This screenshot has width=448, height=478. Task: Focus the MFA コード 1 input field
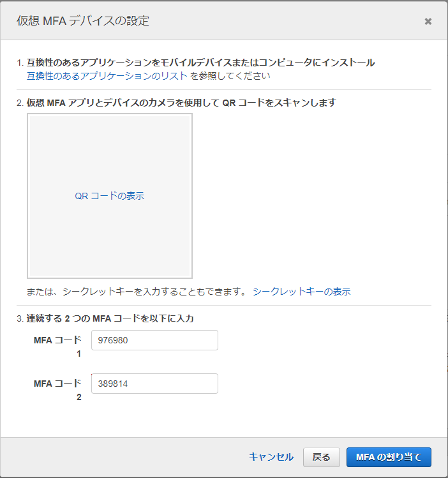click(154, 340)
